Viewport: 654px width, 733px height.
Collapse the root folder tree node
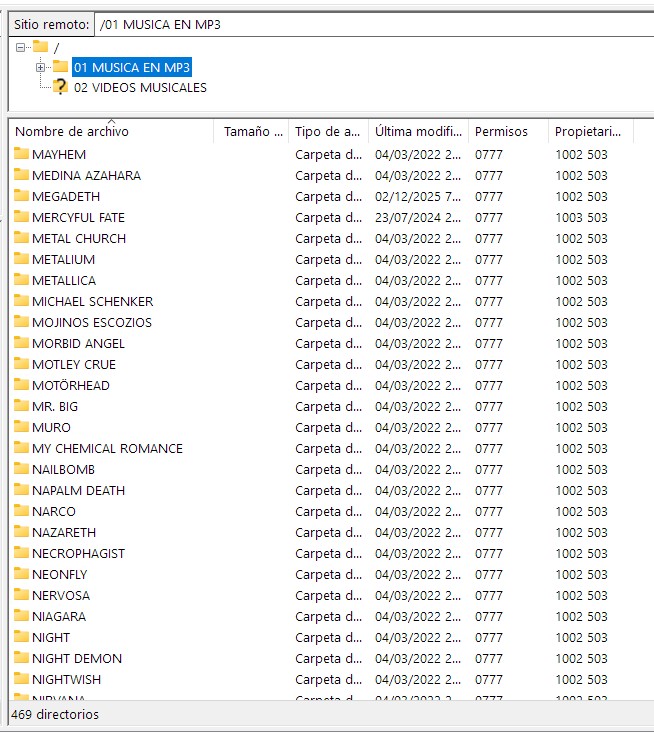tap(20, 47)
